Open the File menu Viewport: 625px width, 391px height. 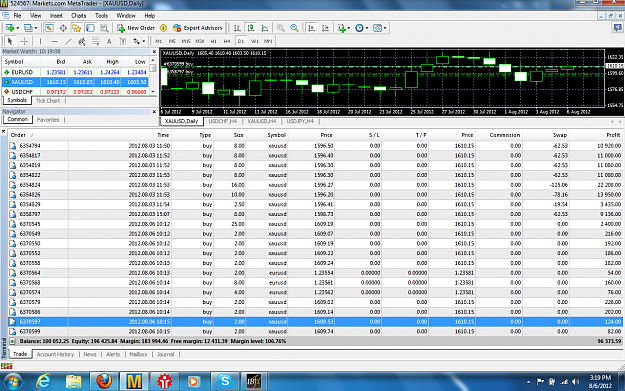(x=17, y=16)
